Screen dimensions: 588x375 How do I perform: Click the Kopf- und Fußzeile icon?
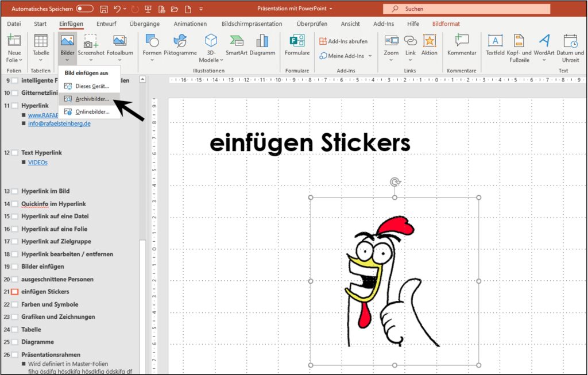pos(519,41)
